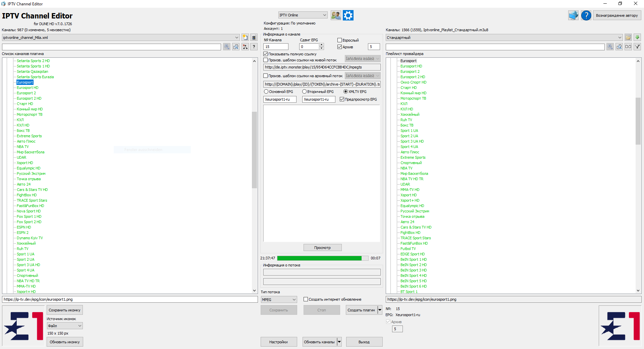Open playlist filter funnel icon
644x349 pixels.
(x=637, y=47)
